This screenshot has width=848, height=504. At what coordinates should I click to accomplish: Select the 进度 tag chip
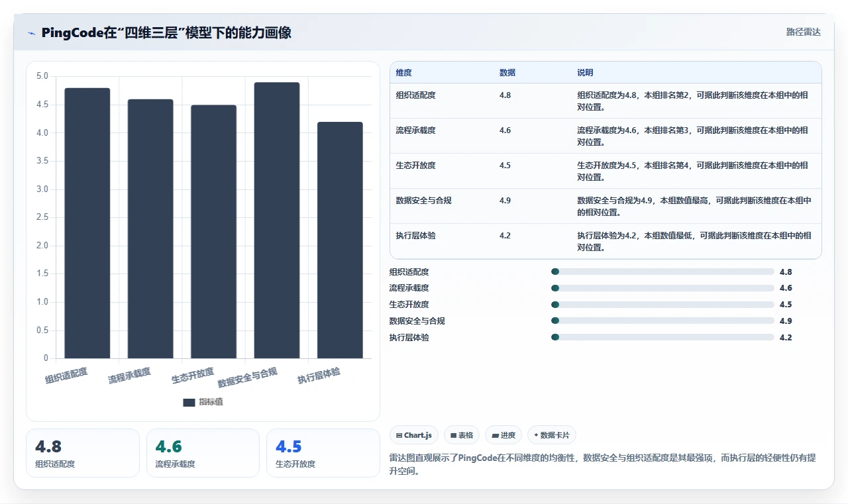pos(503,435)
